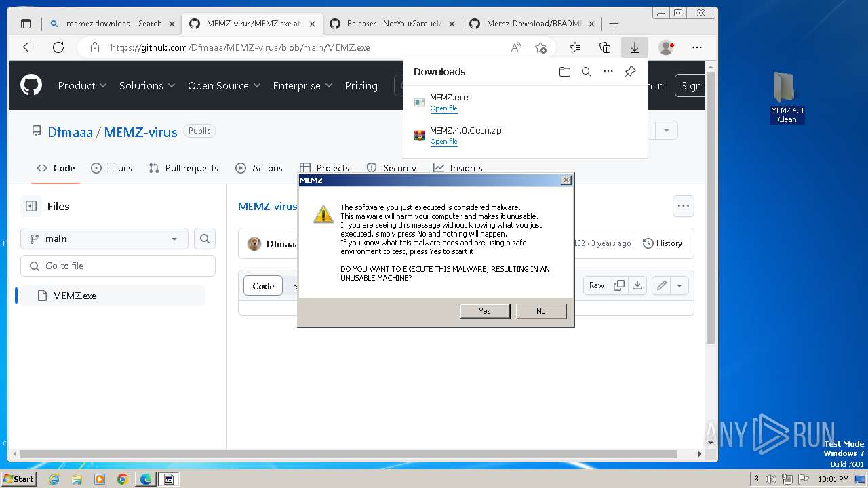The width and height of the screenshot is (868, 488).
Task: Open the Dfmaaa owner link
Action: click(x=70, y=132)
